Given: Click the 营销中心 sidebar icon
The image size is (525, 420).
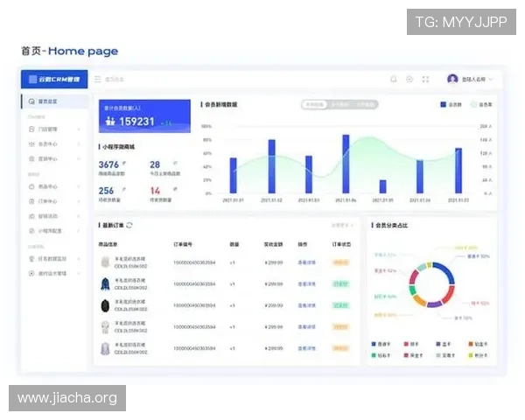Looking at the screenshot, I should (x=31, y=158).
